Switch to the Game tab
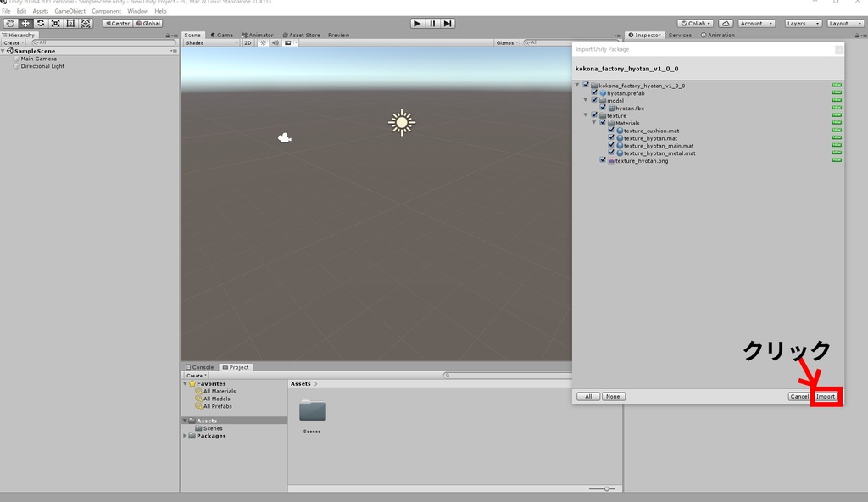868x502 pixels. click(221, 35)
